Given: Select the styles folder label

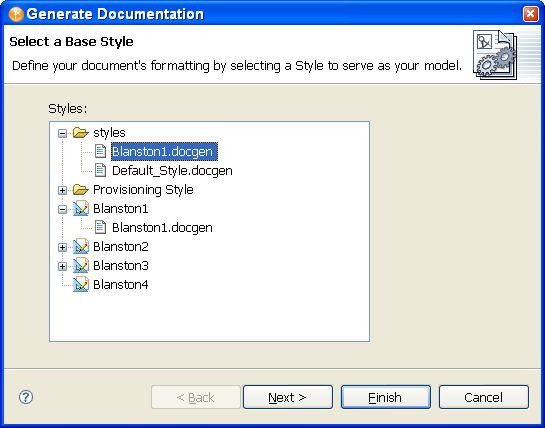Looking at the screenshot, I should (109, 133).
